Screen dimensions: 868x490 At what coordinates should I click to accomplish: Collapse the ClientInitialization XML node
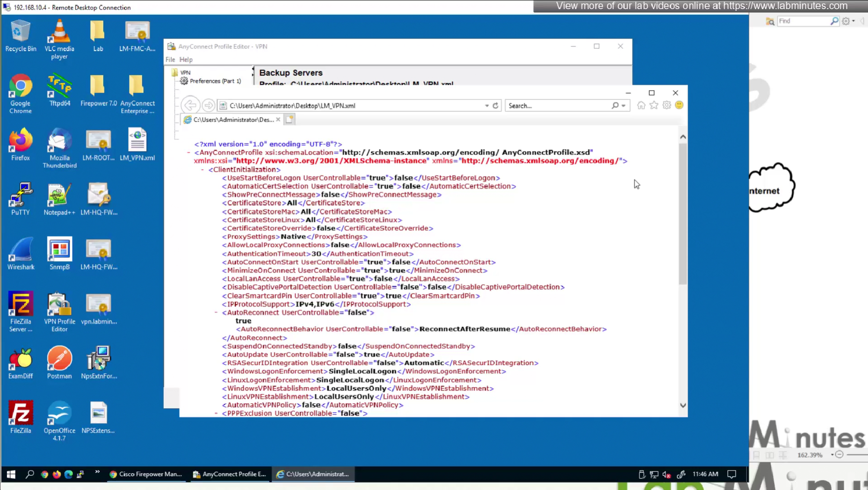click(x=202, y=170)
